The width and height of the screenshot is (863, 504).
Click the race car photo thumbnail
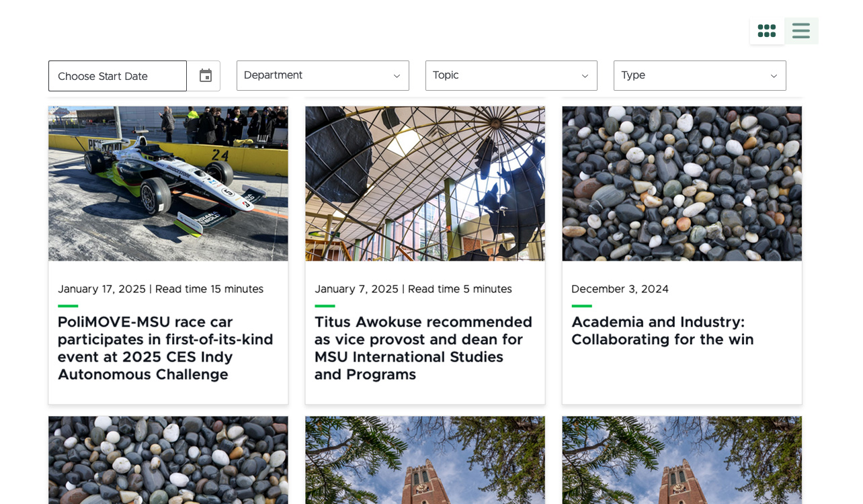point(168,183)
